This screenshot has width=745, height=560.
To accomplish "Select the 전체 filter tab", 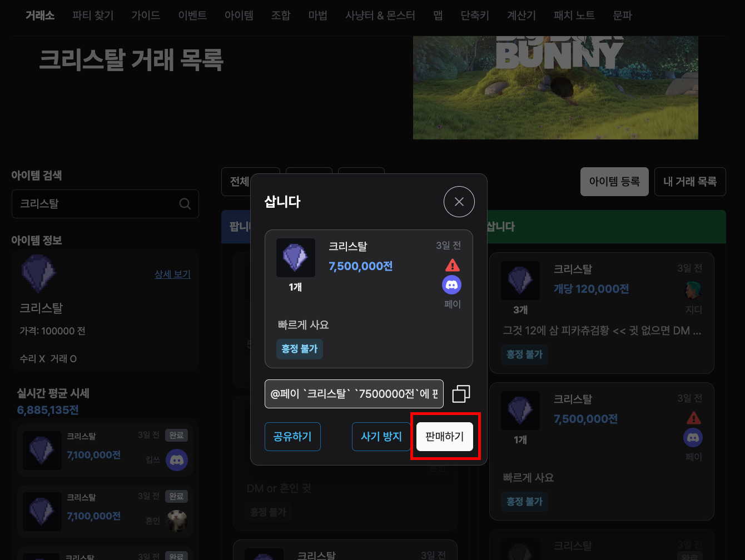I will point(240,182).
